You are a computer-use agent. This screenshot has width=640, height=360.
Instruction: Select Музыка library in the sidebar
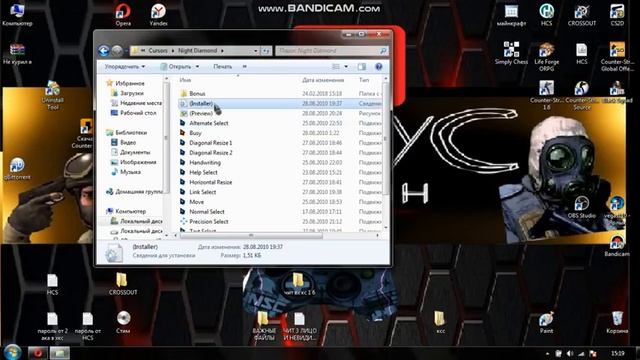[x=126, y=172]
